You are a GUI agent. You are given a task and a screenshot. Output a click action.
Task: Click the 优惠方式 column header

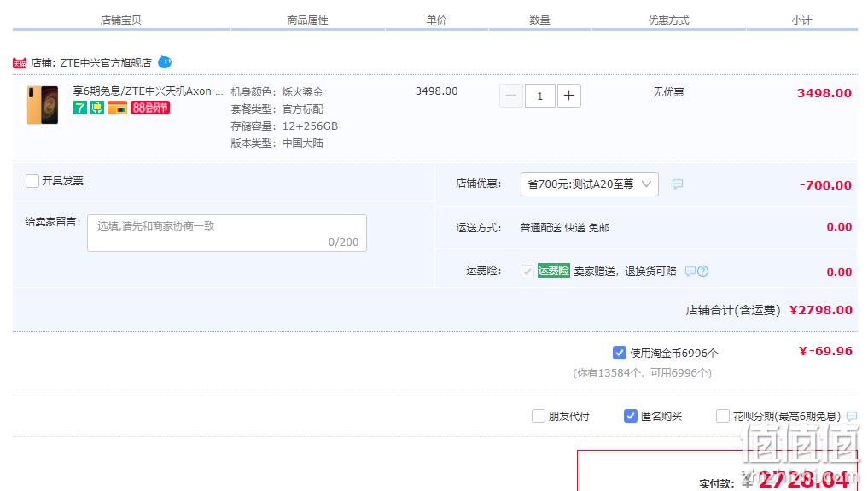(669, 20)
